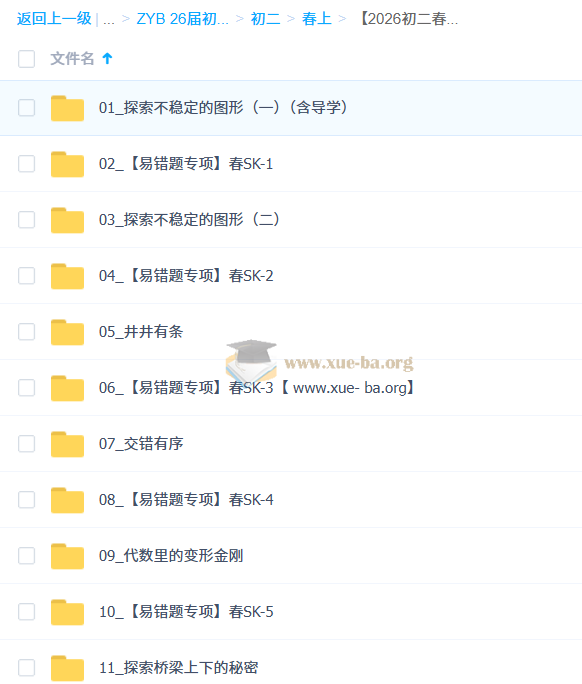
Task: Click folder icon next to 04_【易错题专项】春SK-2
Action: point(67,276)
